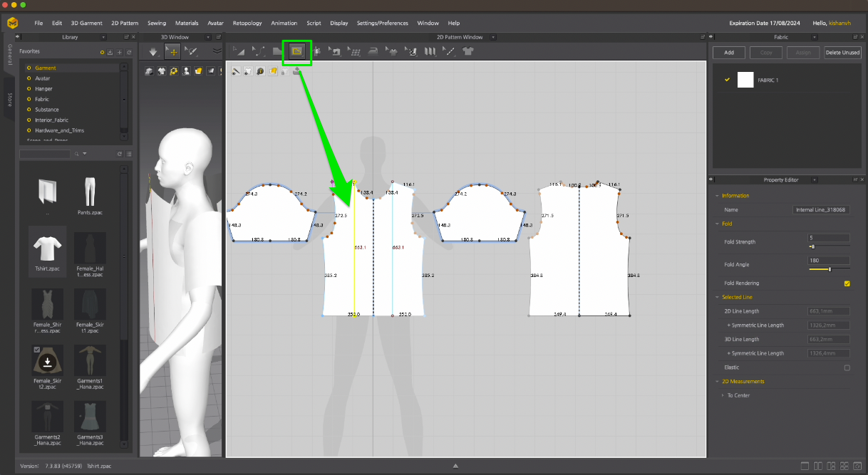The height and width of the screenshot is (475, 868).
Task: Open the Sewing menu
Action: pyautogui.click(x=156, y=23)
